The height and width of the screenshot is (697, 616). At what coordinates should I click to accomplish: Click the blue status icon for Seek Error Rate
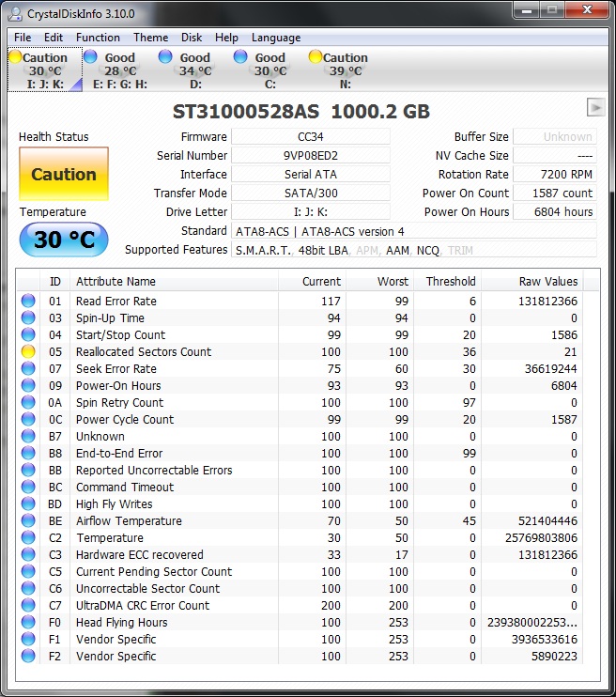tap(28, 368)
